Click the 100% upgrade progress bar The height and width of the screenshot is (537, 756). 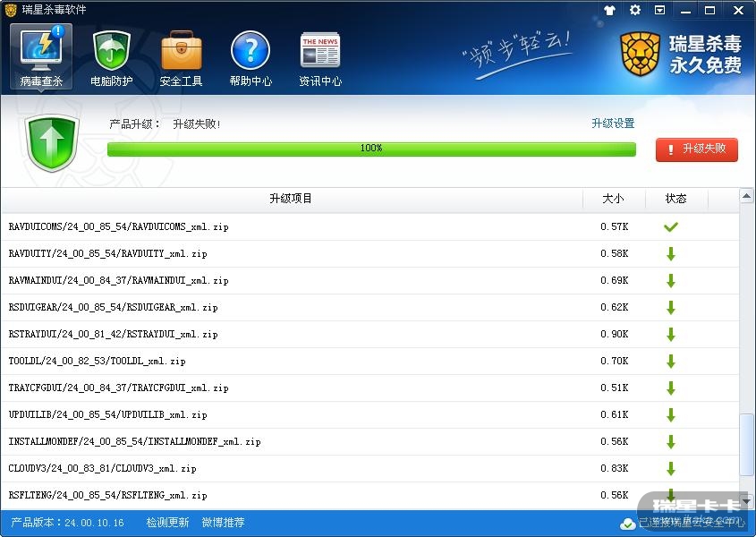click(x=371, y=149)
